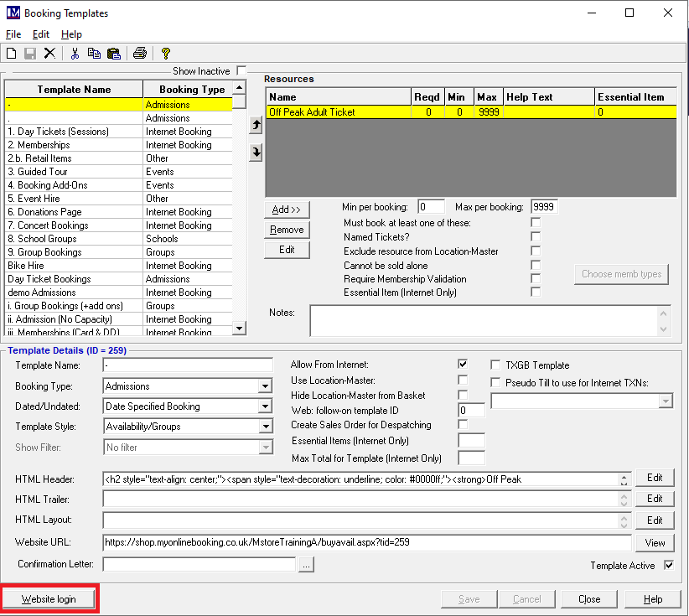Uncheck Allow From Internet
The height and width of the screenshot is (616, 689).
pyautogui.click(x=463, y=365)
